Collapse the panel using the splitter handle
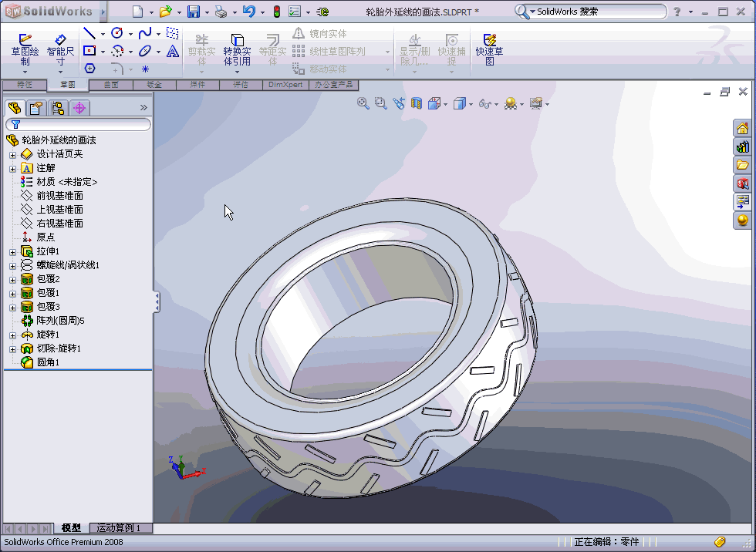The width and height of the screenshot is (756, 552). pos(156,302)
